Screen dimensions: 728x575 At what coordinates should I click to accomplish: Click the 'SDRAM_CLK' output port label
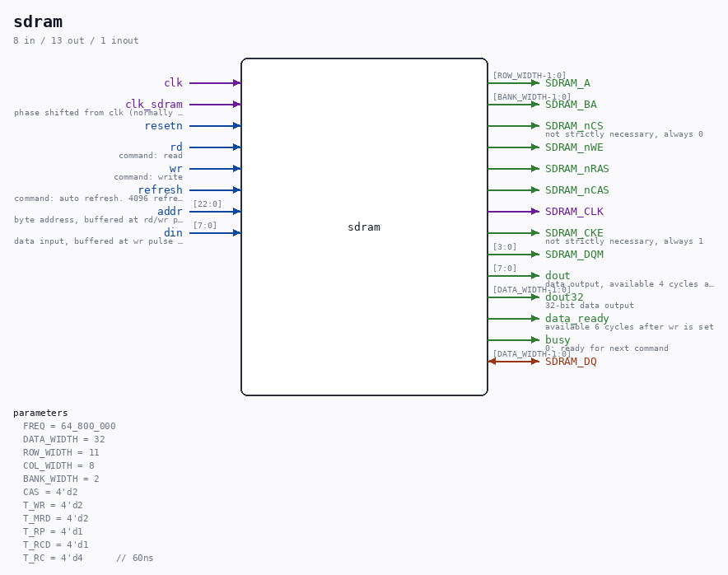click(574, 211)
